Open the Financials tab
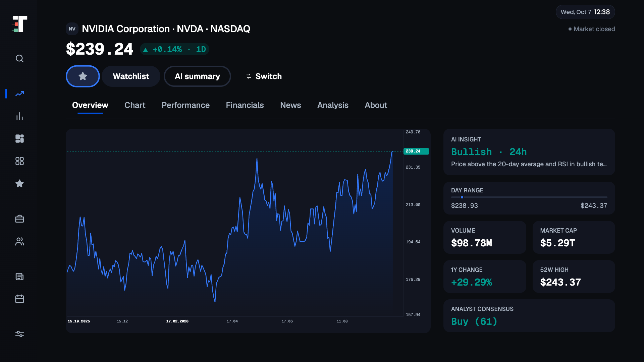The height and width of the screenshot is (362, 644). (245, 105)
